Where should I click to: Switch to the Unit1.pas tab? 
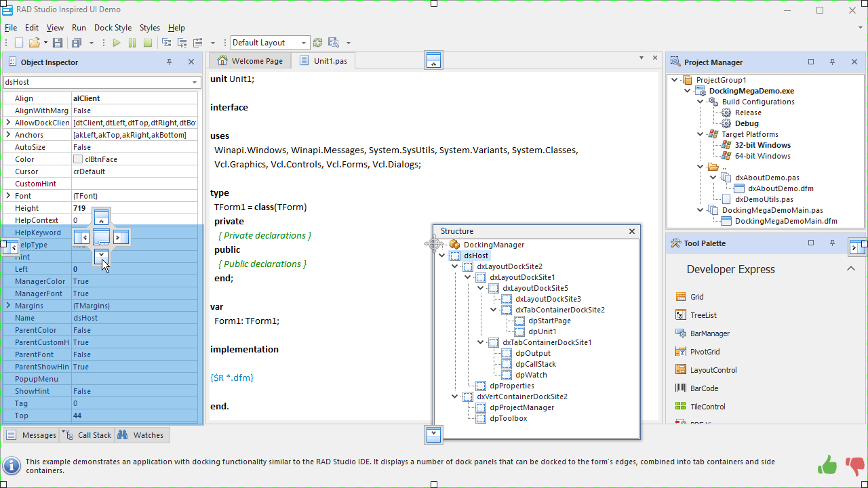point(323,61)
